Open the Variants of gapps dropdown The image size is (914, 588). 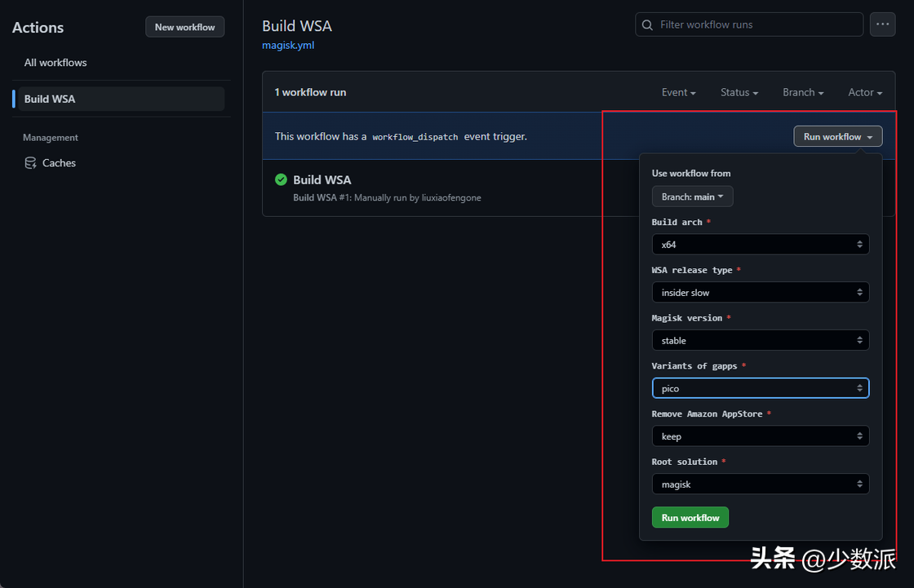(760, 389)
